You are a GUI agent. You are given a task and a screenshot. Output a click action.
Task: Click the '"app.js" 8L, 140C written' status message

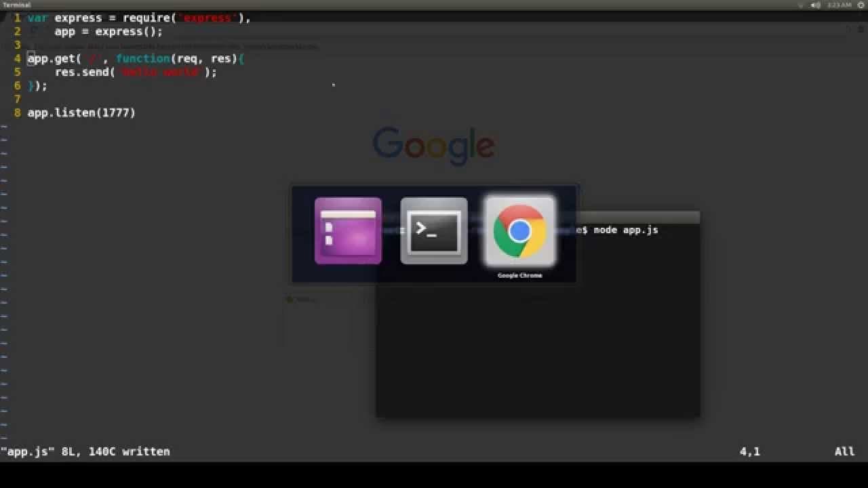pos(85,451)
